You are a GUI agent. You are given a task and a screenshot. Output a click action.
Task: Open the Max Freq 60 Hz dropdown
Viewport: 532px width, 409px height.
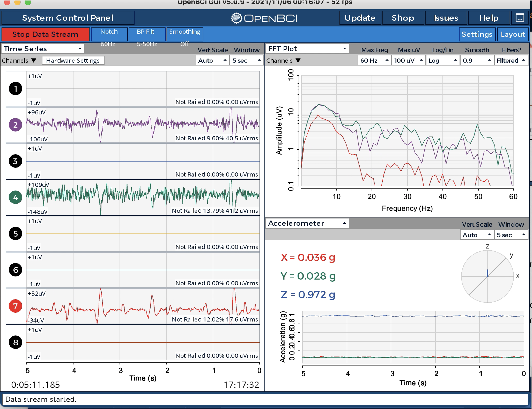click(x=374, y=60)
